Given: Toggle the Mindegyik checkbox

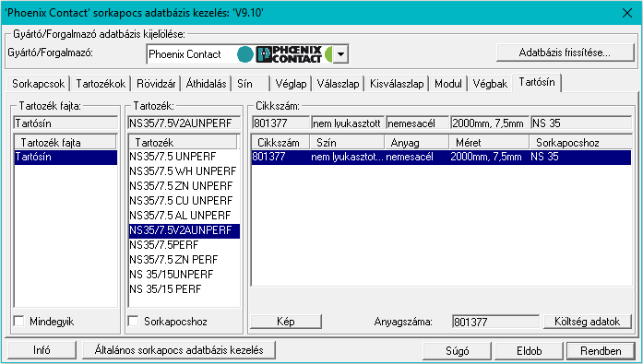Looking at the screenshot, I should (18, 321).
